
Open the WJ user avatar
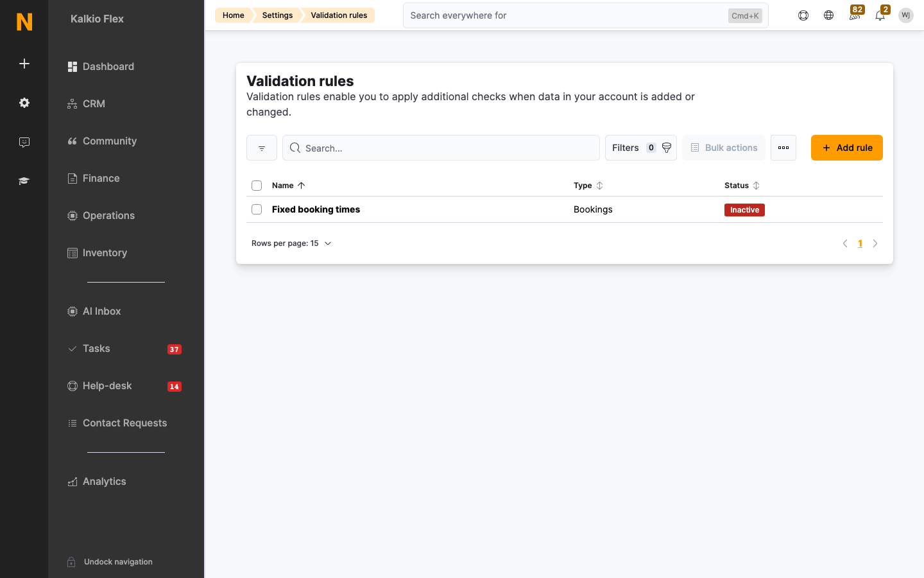click(906, 15)
